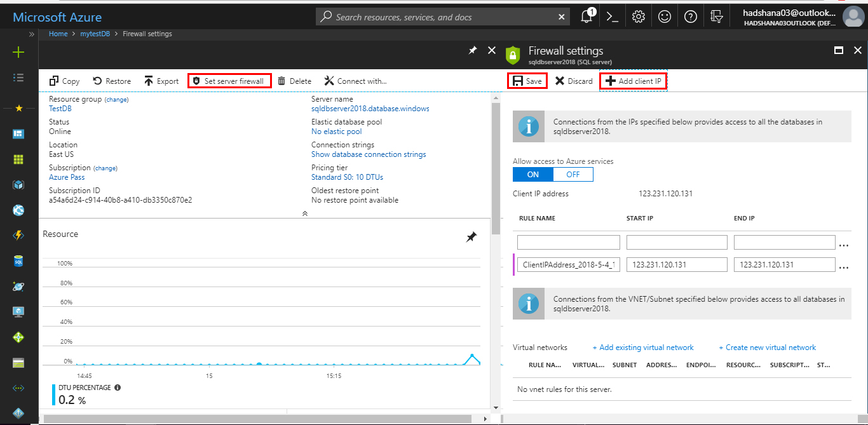This screenshot has height=425, width=868.
Task: Click Create new virtual network
Action: (x=767, y=347)
